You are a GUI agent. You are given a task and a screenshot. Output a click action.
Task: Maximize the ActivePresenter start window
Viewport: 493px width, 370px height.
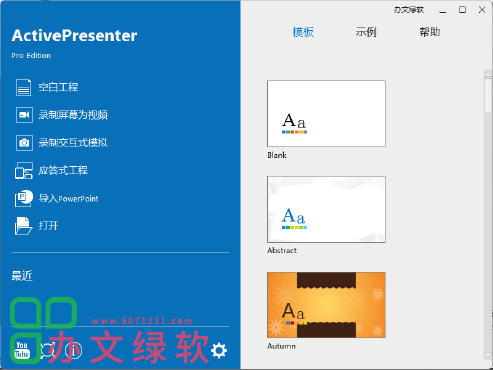(462, 10)
